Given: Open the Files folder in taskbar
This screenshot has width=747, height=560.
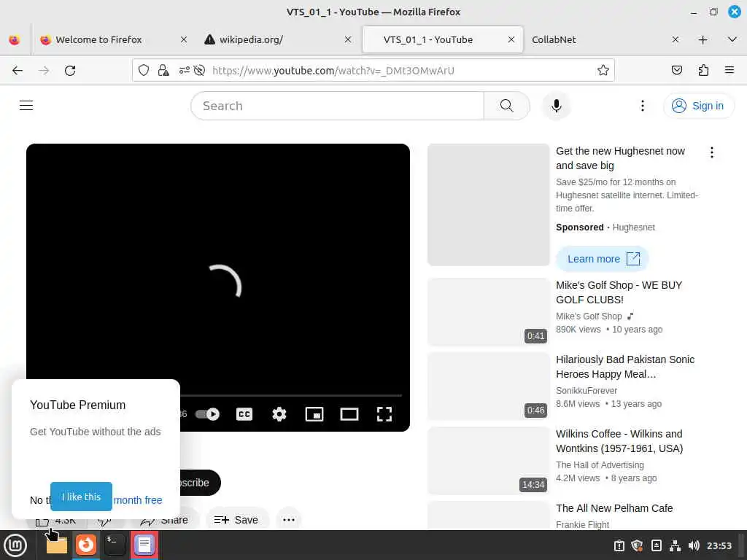Looking at the screenshot, I should point(57,545).
